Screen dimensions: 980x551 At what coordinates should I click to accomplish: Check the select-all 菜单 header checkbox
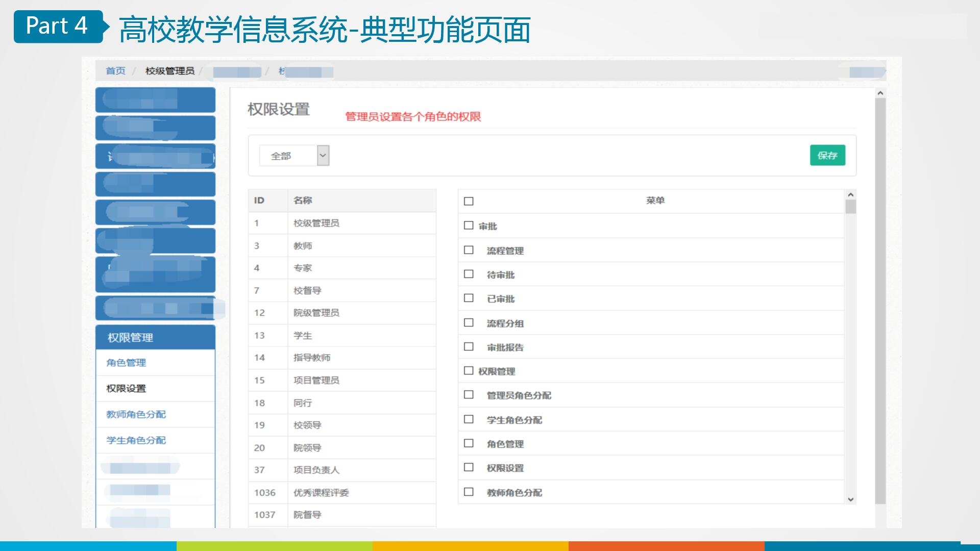pyautogui.click(x=469, y=201)
